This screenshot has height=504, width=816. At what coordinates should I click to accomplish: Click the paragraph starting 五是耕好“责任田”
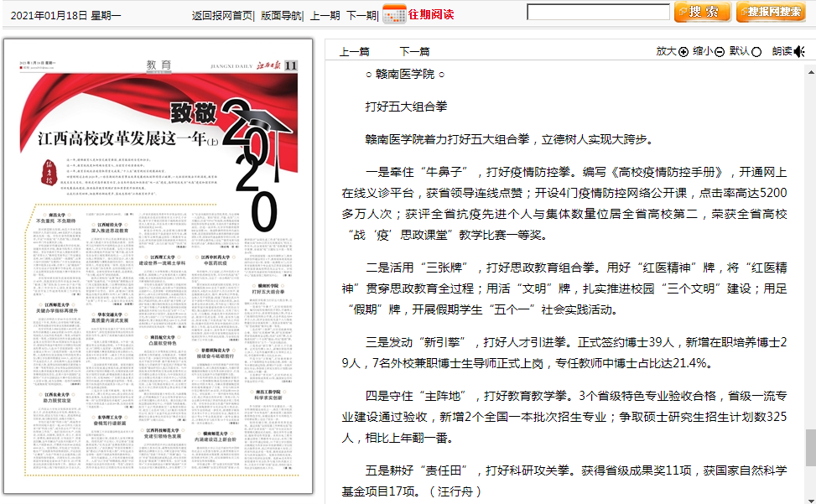pyautogui.click(x=564, y=481)
